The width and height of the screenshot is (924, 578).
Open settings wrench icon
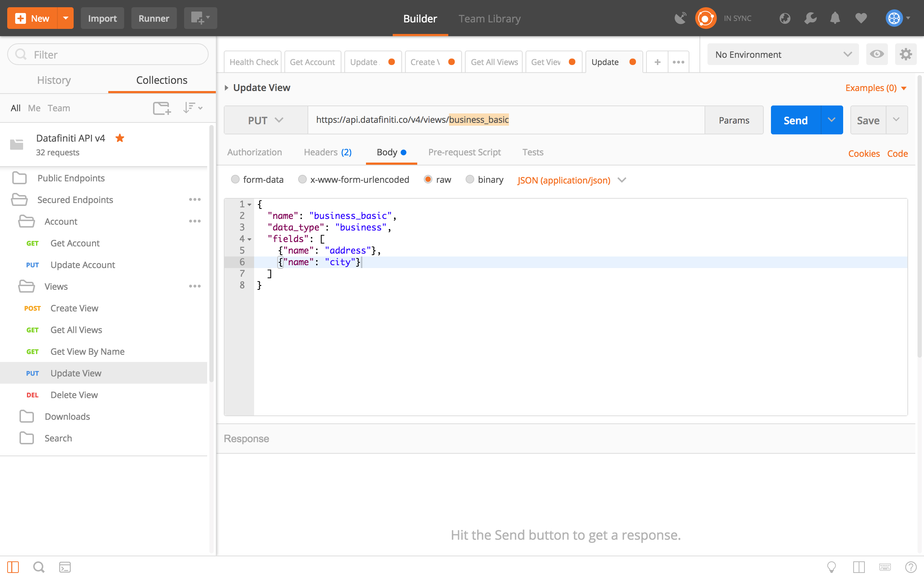pos(810,18)
